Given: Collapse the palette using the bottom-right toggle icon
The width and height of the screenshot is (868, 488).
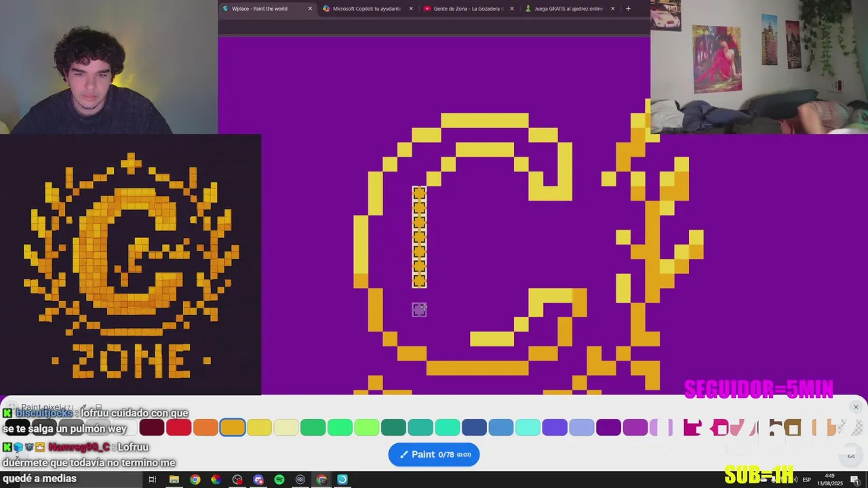Looking at the screenshot, I should pos(851,455).
